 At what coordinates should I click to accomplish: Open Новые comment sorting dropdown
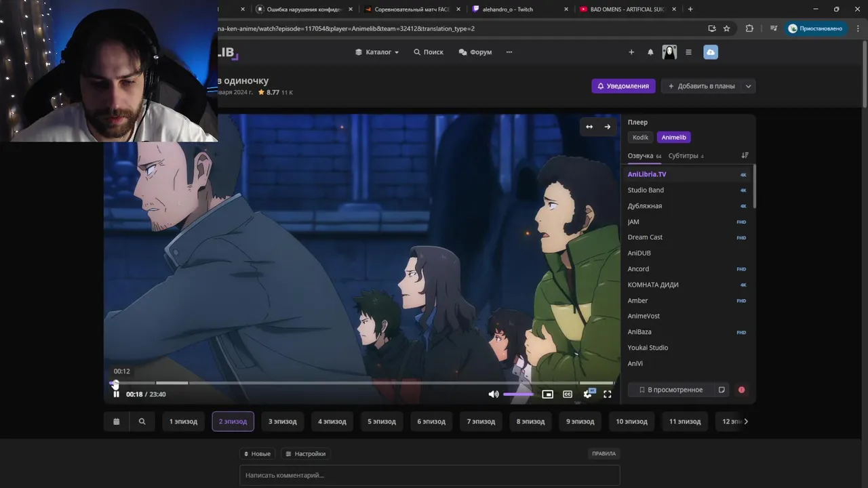point(256,453)
